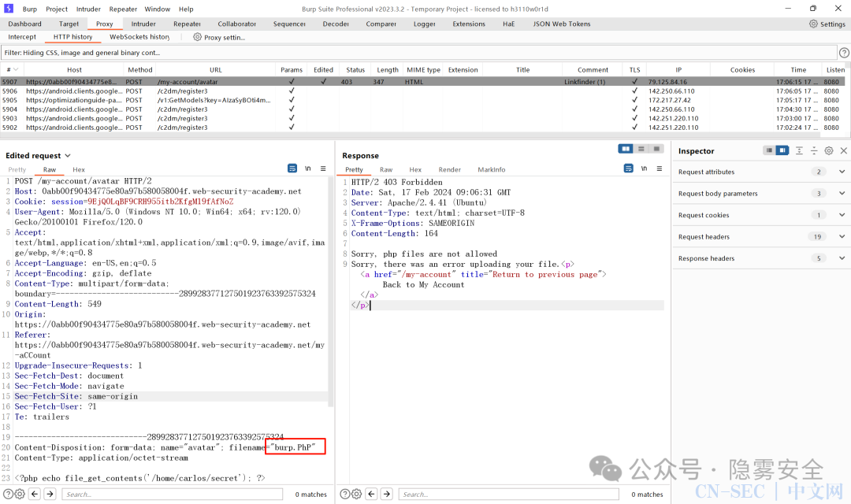Open response search settings gear
The height and width of the screenshot is (504, 851).
pos(356,494)
